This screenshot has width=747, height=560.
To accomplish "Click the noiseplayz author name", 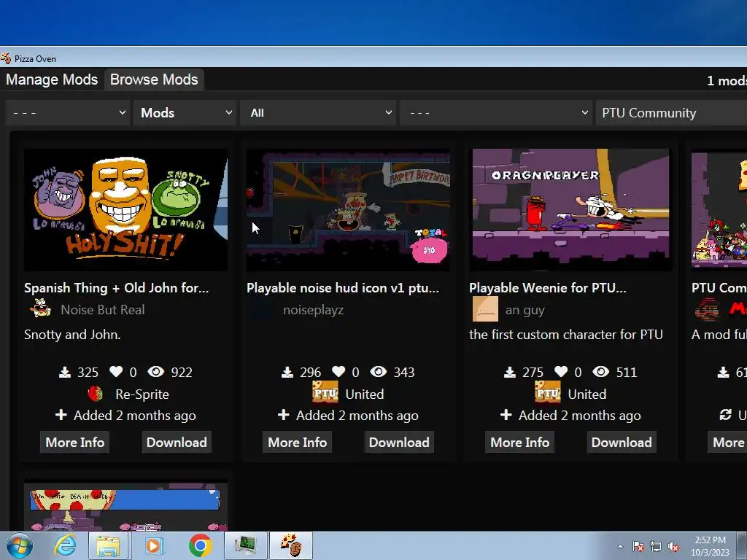I will tap(313, 310).
